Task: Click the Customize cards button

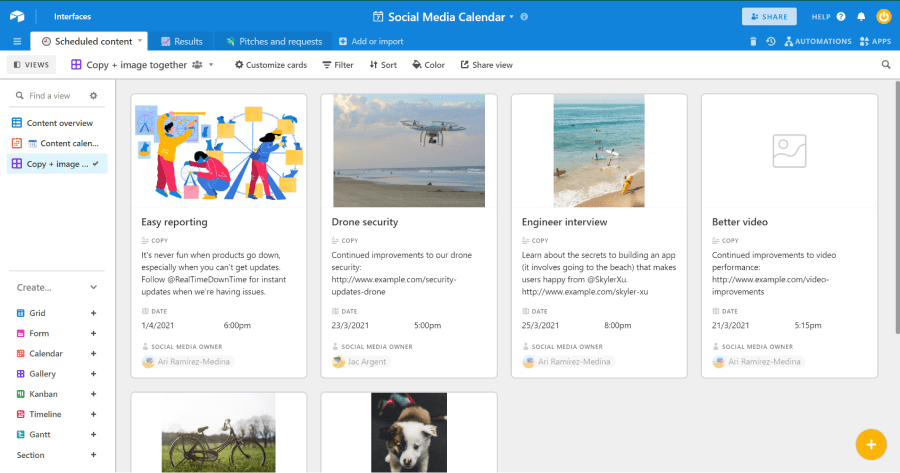Action: (271, 65)
